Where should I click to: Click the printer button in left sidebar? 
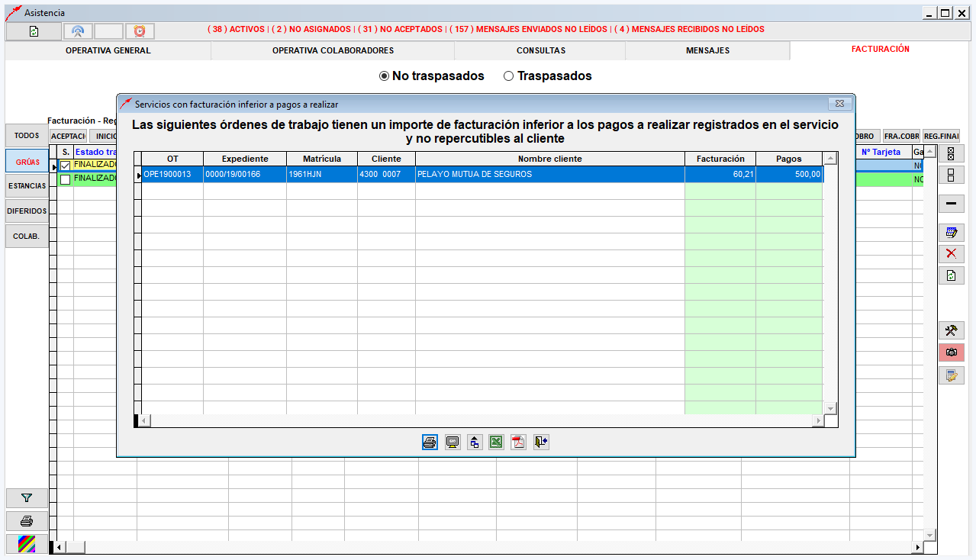point(27,521)
